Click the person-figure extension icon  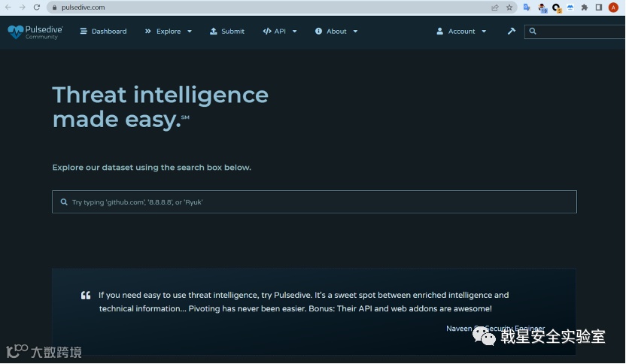point(542,8)
